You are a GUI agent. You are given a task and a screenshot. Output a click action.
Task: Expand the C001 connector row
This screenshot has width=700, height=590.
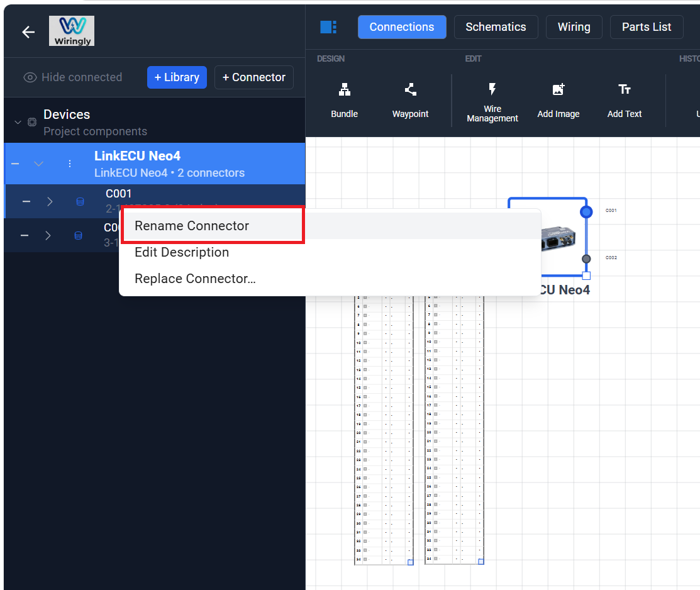click(50, 201)
